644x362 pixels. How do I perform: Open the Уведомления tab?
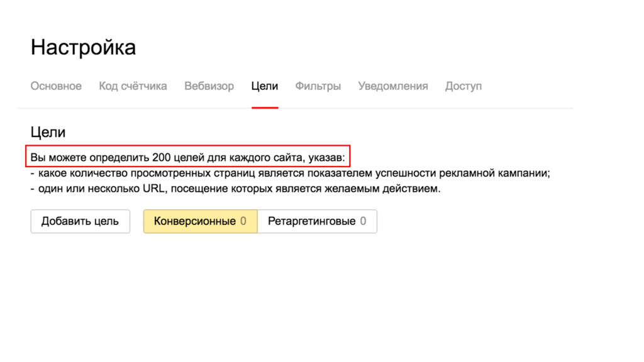click(x=393, y=86)
